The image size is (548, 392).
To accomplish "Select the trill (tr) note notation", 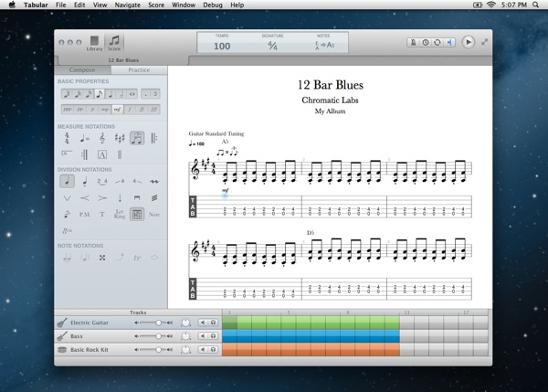I will point(137,259).
